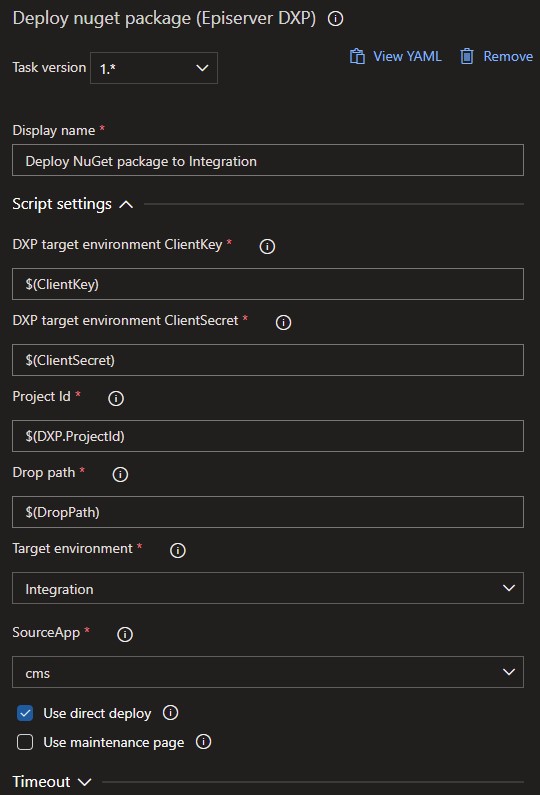This screenshot has height=795, width=540.
Task: Click the Display name input field
Action: click(268, 160)
